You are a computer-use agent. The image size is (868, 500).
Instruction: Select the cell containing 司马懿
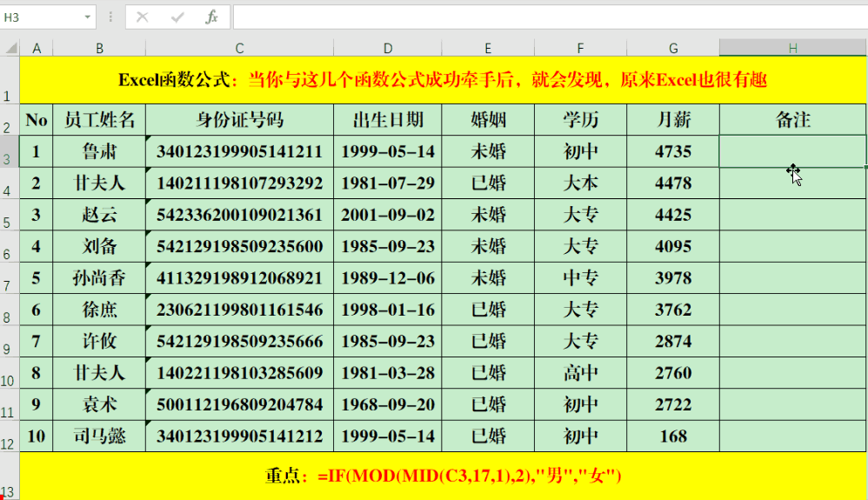(99, 437)
